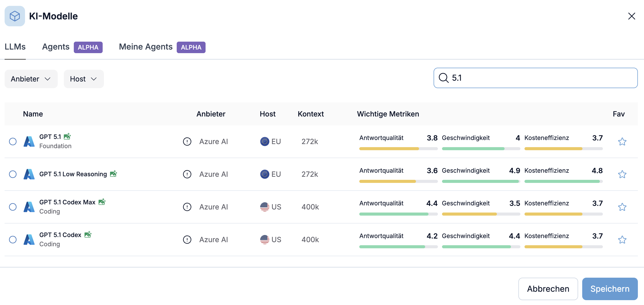
Task: Expand the Host filter dropdown
Action: 84,79
